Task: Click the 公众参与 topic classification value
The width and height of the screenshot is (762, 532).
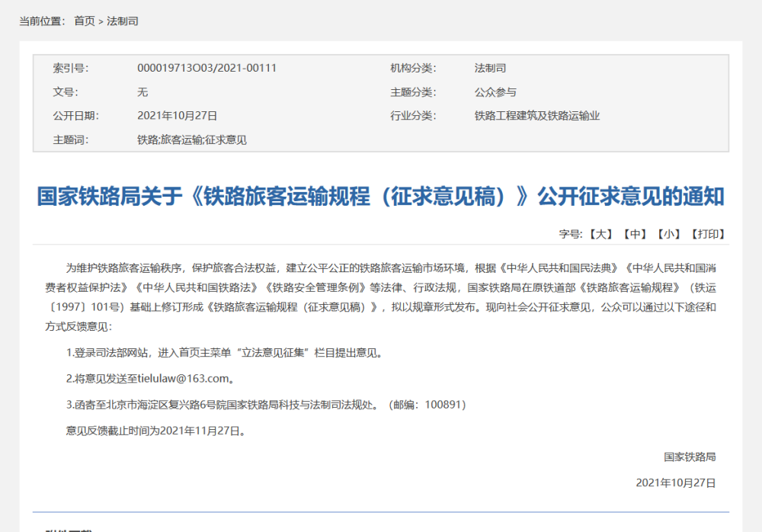Action: click(x=495, y=92)
